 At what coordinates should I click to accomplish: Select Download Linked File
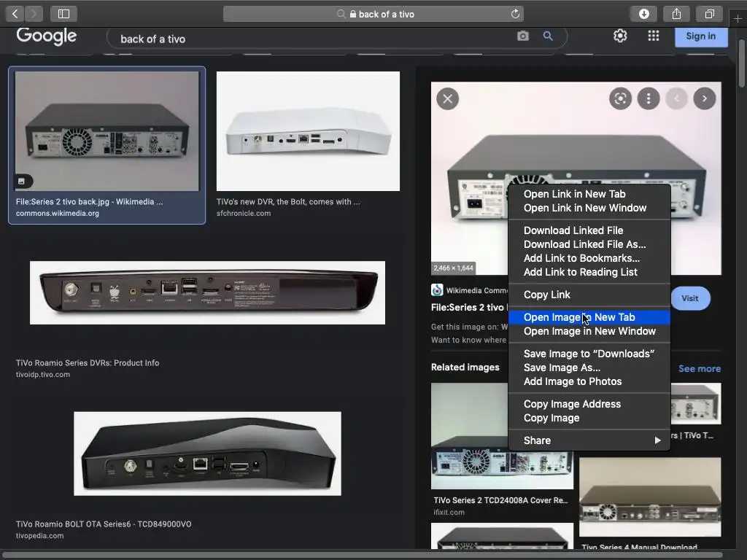589,230
